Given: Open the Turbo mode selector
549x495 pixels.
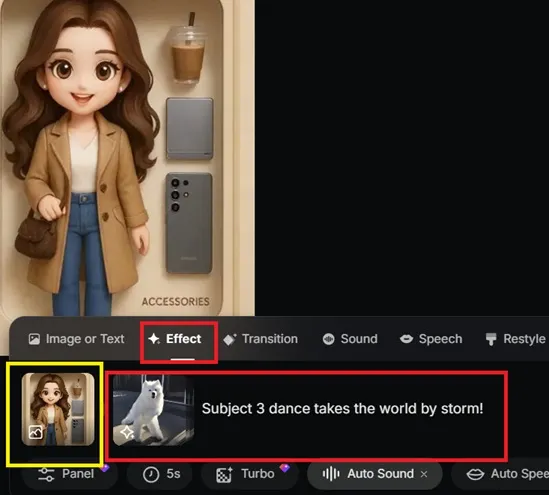Looking at the screenshot, I should (x=250, y=474).
